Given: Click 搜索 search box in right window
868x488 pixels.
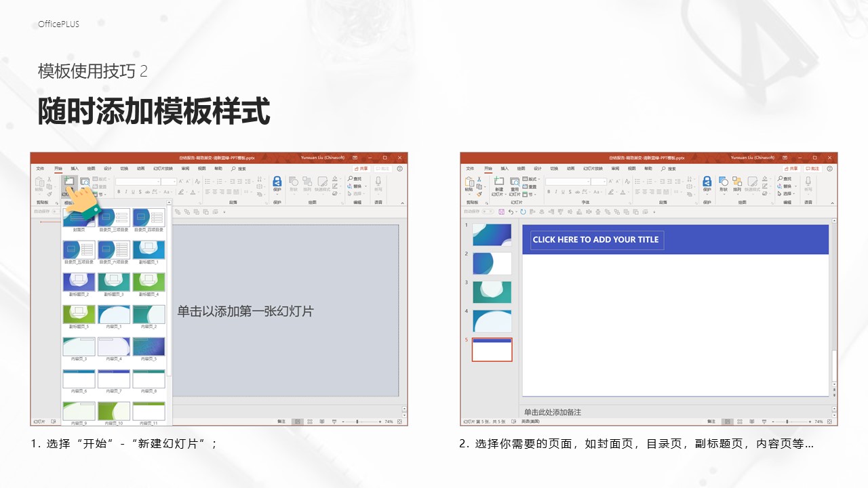Looking at the screenshot, I should (x=669, y=169).
